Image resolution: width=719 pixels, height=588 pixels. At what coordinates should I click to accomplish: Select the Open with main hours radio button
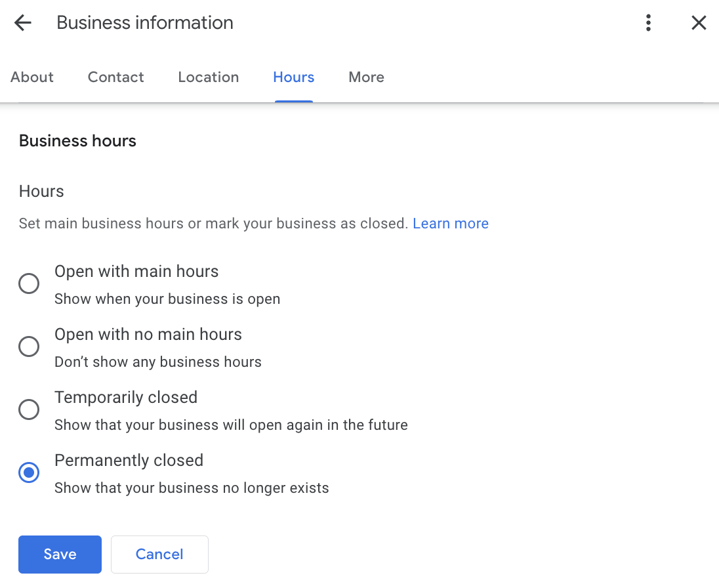click(x=29, y=283)
